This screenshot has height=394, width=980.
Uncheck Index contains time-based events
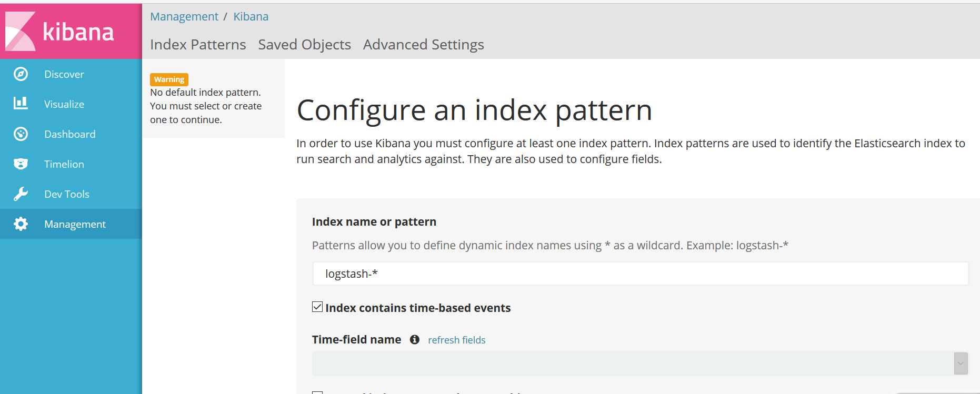coord(317,307)
